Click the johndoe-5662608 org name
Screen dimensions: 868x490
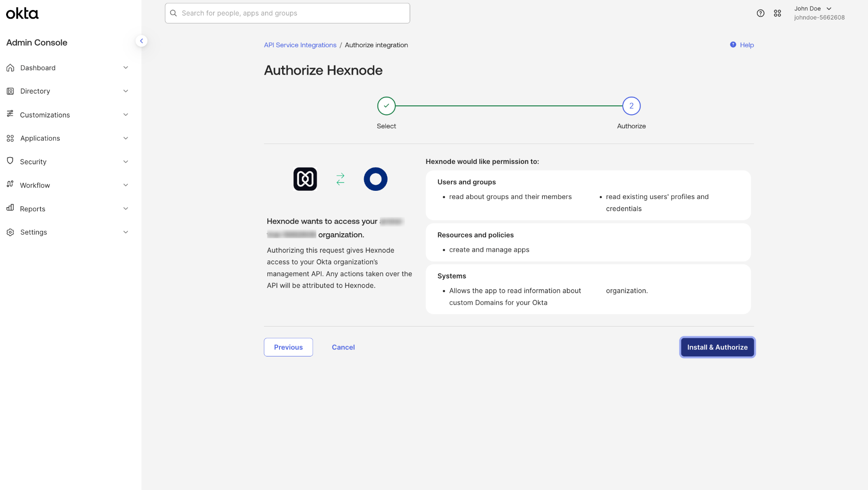pyautogui.click(x=819, y=18)
